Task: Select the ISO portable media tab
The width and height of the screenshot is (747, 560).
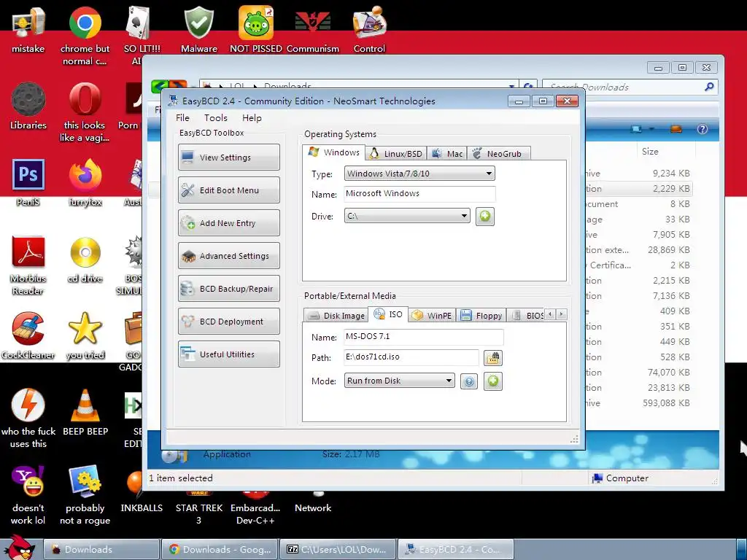Action: point(389,314)
